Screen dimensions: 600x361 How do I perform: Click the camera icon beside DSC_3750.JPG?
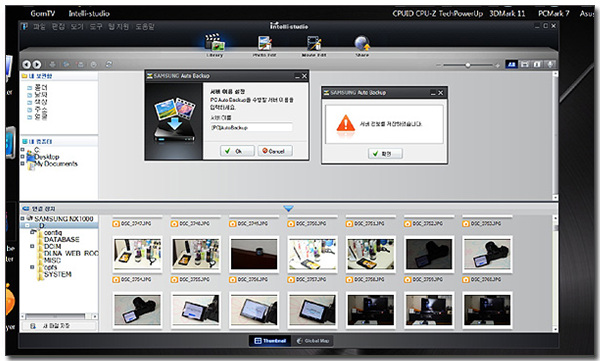click(291, 224)
